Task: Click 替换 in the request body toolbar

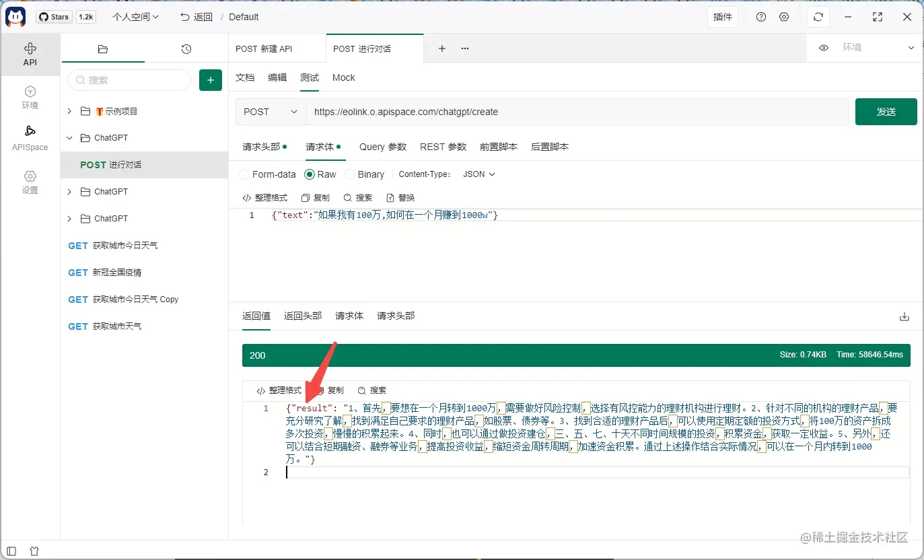Action: pyautogui.click(x=400, y=198)
